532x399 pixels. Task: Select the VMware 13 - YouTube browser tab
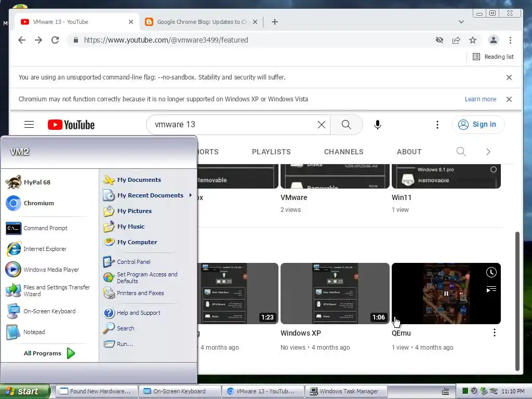[77, 22]
